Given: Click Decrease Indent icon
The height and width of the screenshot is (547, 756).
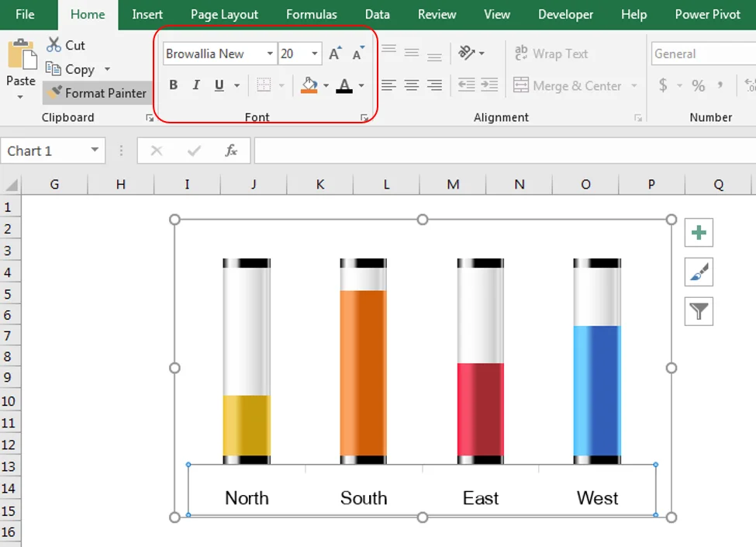Looking at the screenshot, I should pyautogui.click(x=466, y=85).
